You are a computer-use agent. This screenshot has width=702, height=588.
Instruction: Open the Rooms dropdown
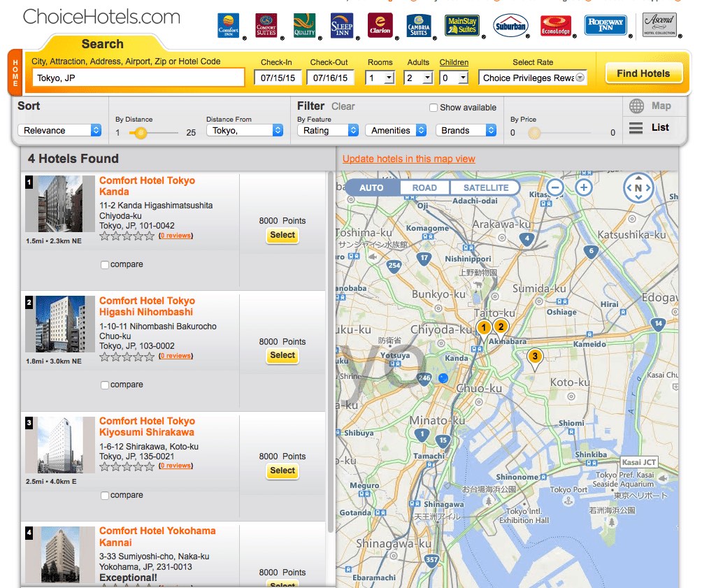click(380, 78)
